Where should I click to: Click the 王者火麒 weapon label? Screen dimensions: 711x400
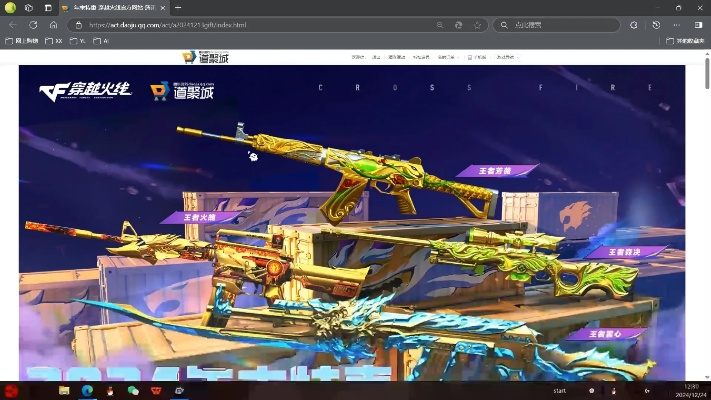coord(200,217)
